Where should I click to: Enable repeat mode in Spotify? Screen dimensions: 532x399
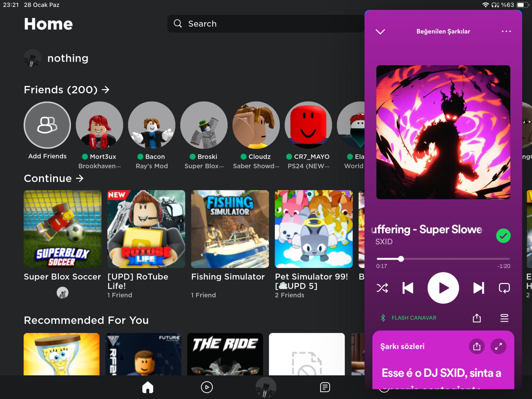coord(504,288)
